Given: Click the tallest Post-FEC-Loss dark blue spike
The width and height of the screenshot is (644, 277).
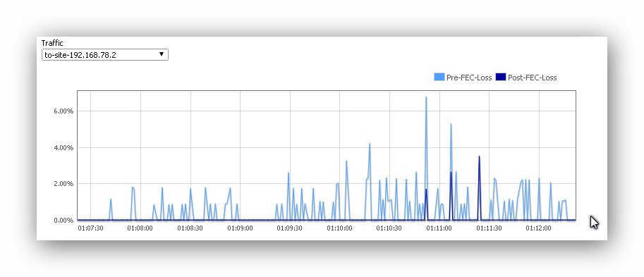Looking at the screenshot, I should 479,156.
